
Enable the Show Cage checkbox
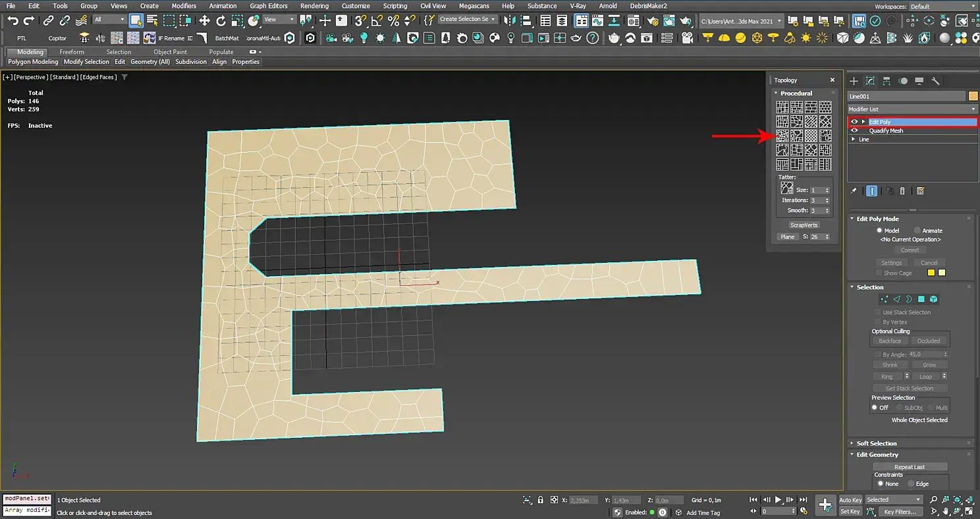(879, 273)
